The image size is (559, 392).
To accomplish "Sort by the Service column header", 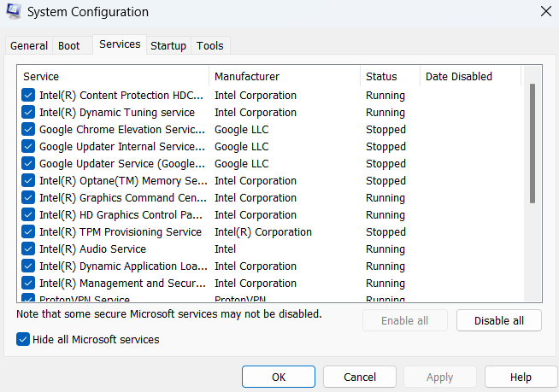I will click(x=113, y=76).
